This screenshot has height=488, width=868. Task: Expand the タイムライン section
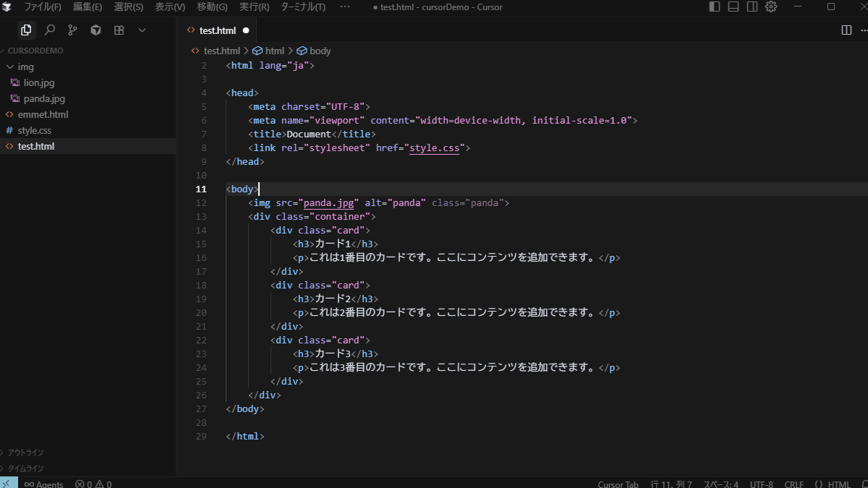click(25, 468)
